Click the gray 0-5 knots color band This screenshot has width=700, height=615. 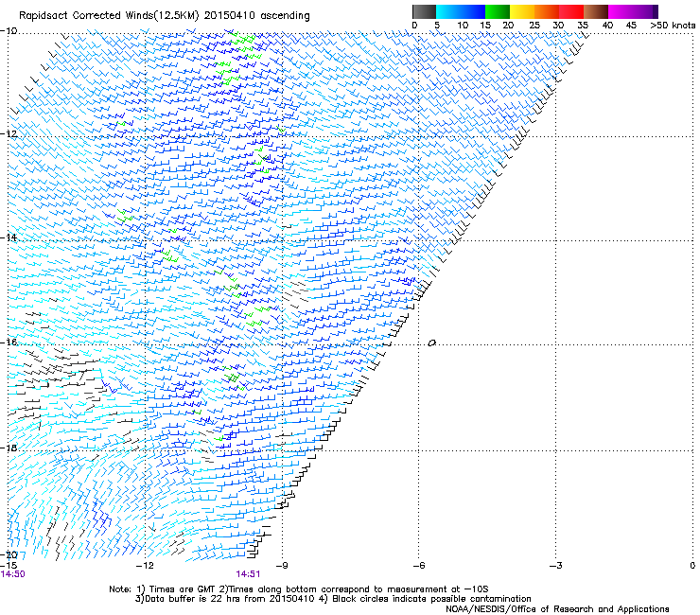[424, 11]
